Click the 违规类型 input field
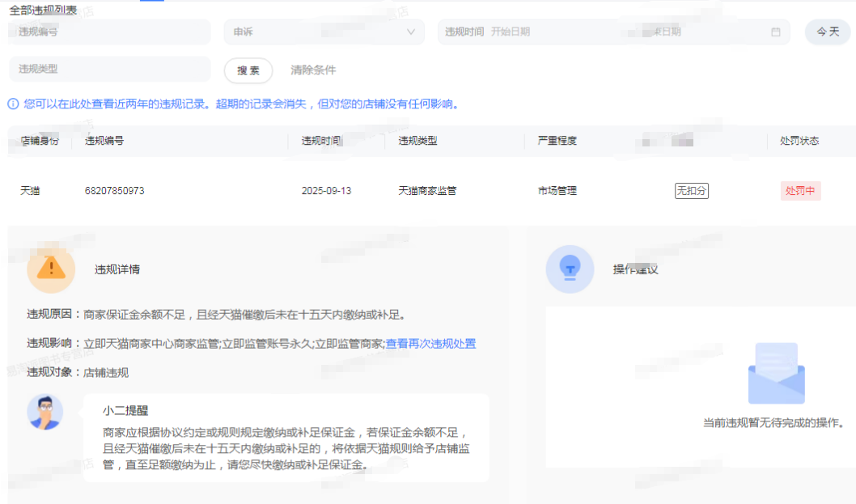Image resolution: width=856 pixels, height=504 pixels. coord(109,70)
